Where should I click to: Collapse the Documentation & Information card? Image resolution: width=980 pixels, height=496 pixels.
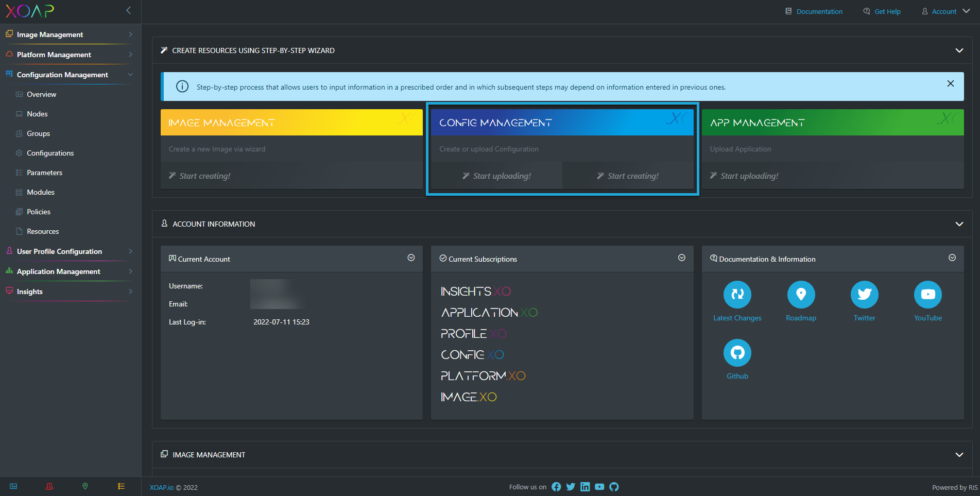(952, 258)
